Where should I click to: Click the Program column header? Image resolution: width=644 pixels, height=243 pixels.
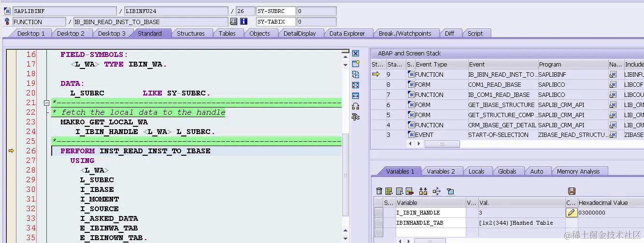pyautogui.click(x=573, y=64)
